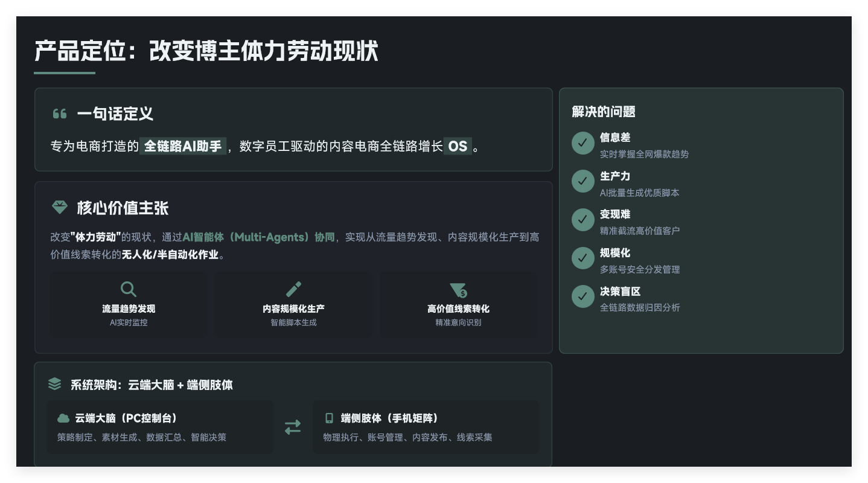Click the phone icon beside 端侧肢体

(329, 418)
